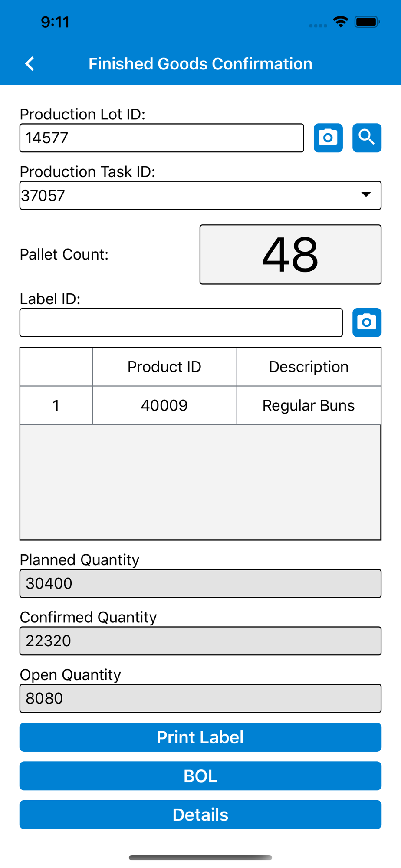Tap the Planned Quantity field

coord(200,583)
